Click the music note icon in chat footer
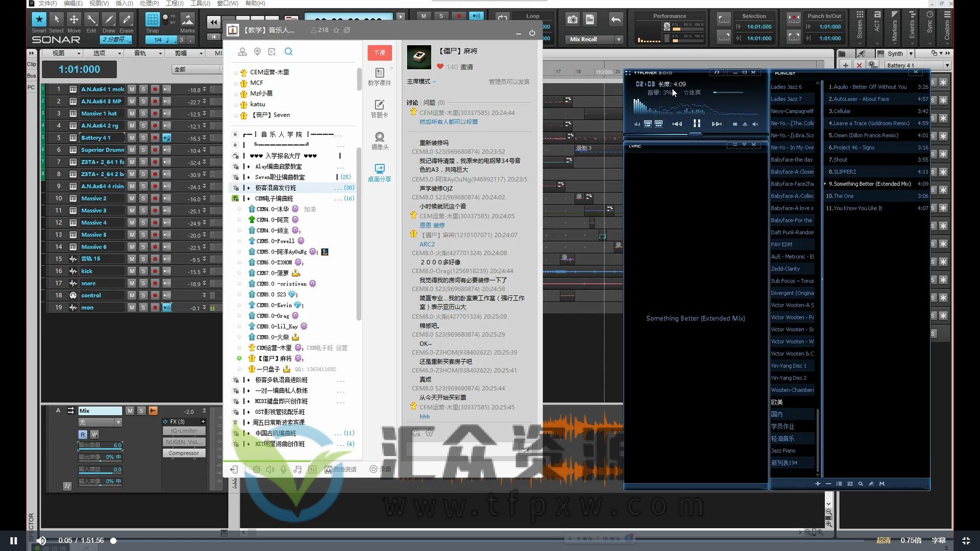Viewport: 980px width, 551px height. click(298, 469)
